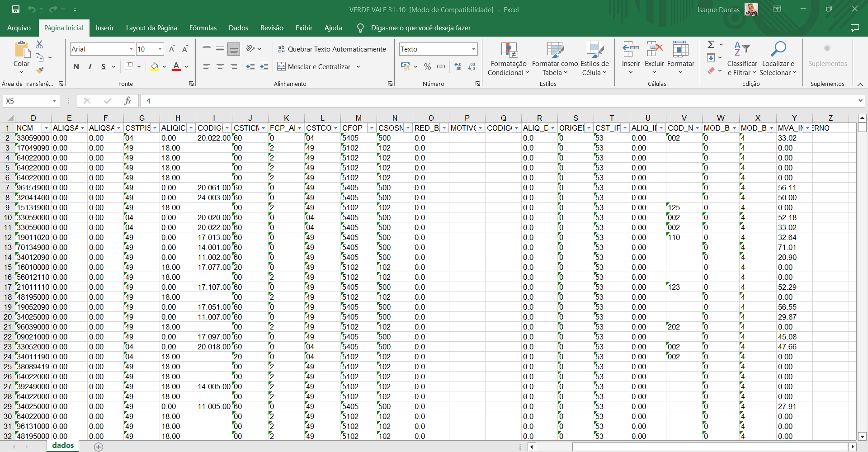Click the Formatar cells button

pyautogui.click(x=680, y=58)
